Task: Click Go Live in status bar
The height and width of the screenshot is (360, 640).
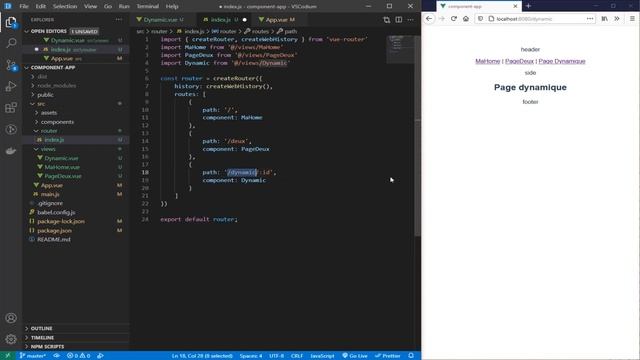Action: point(355,356)
